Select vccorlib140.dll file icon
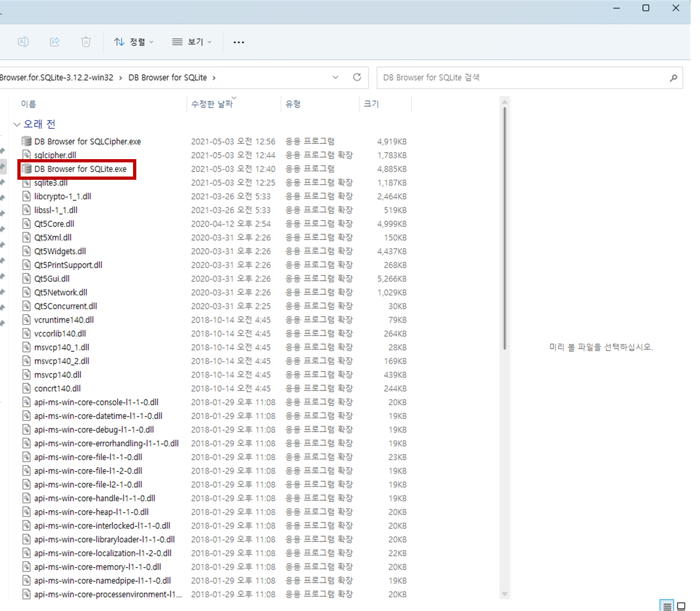Screen dimensions: 700x611 26,333
